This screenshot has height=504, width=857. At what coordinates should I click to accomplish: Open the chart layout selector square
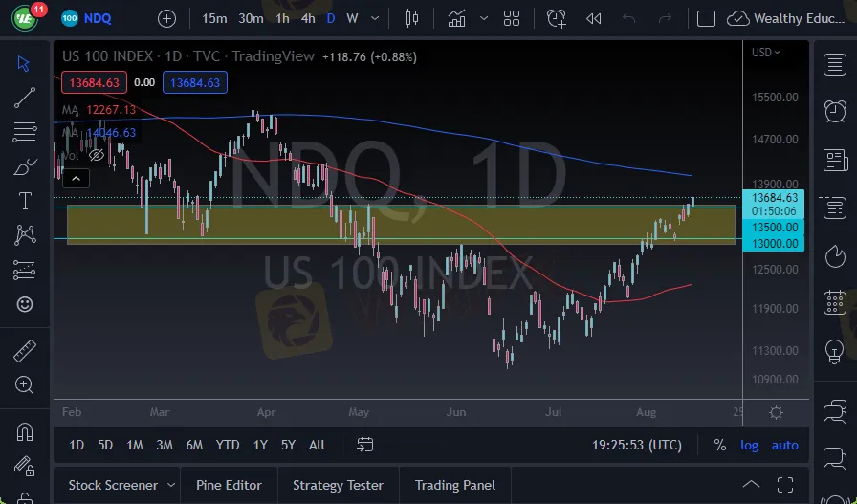pyautogui.click(x=706, y=18)
